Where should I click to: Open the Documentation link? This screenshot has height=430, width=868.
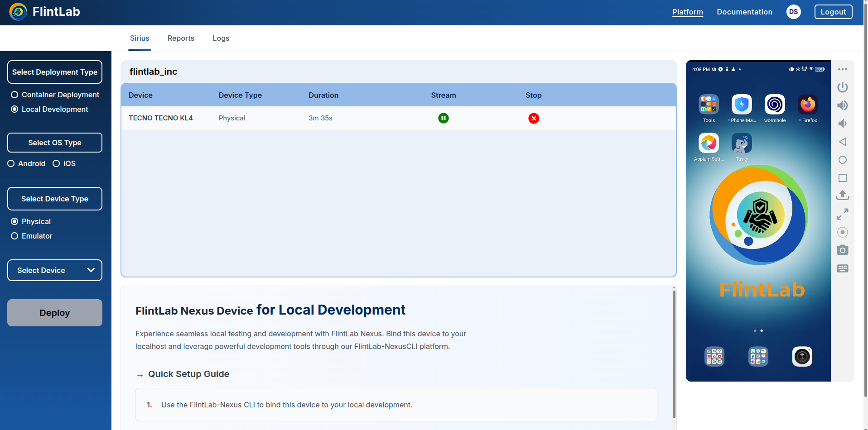[x=744, y=12]
